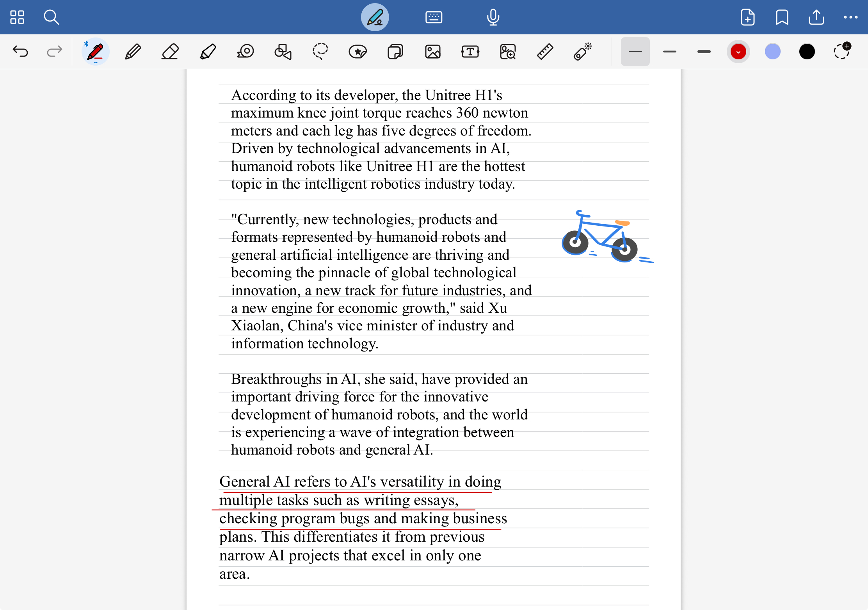The width and height of the screenshot is (868, 610).
Task: Select the text box tool
Action: tap(470, 52)
